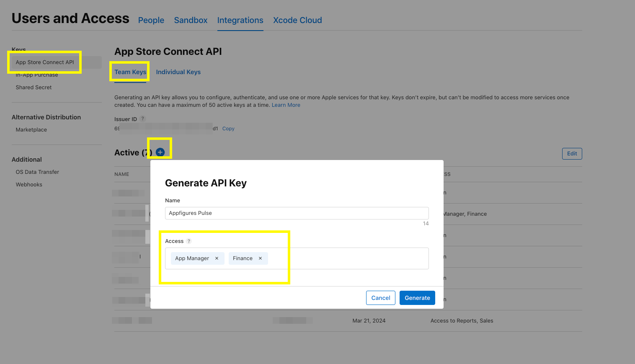Select Shared Secret in the Keys sidebar
The width and height of the screenshot is (635, 364).
click(x=34, y=87)
